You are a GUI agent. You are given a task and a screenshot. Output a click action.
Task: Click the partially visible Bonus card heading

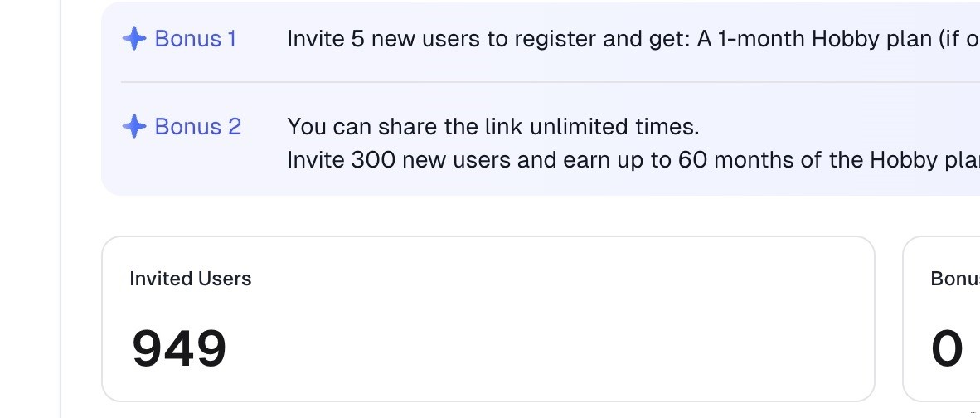pos(955,279)
